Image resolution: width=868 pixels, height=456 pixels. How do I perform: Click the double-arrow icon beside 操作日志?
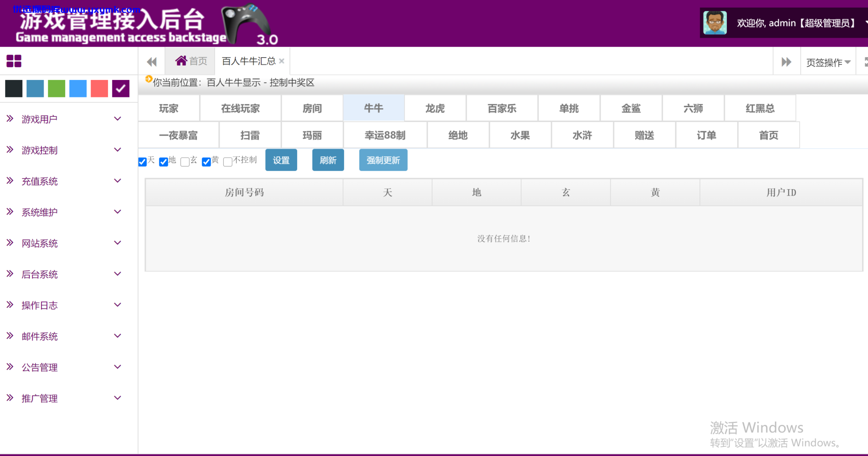[x=10, y=305]
